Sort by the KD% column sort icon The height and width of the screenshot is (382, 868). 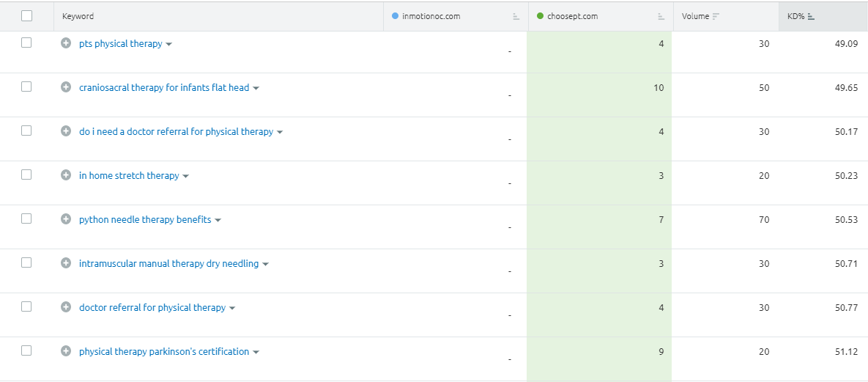click(811, 16)
